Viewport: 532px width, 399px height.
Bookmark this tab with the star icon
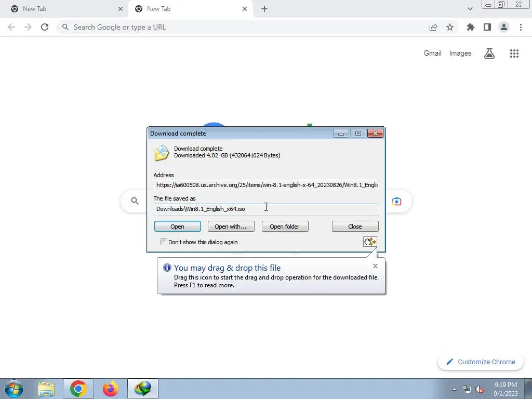[x=450, y=27]
